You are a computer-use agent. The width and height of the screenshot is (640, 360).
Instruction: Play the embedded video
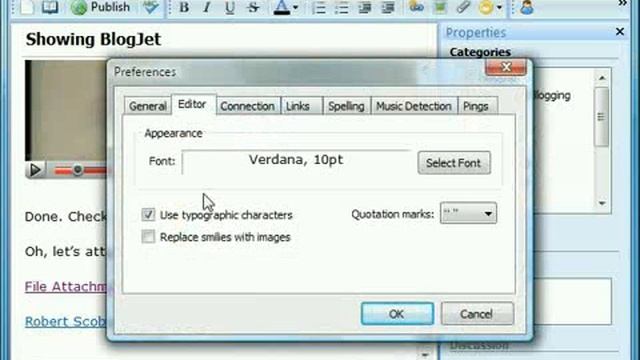coord(35,170)
